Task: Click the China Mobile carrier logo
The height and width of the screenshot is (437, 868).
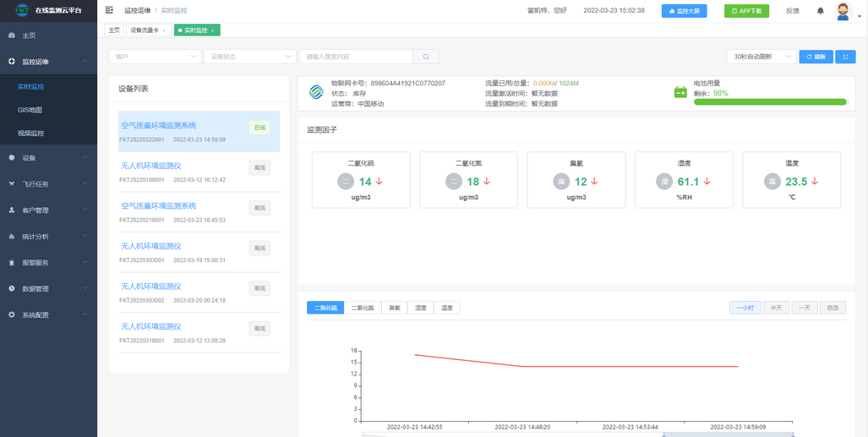Action: coord(315,92)
